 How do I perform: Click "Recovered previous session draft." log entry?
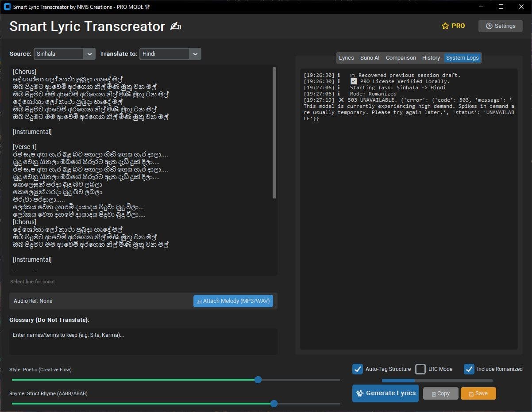click(x=410, y=75)
